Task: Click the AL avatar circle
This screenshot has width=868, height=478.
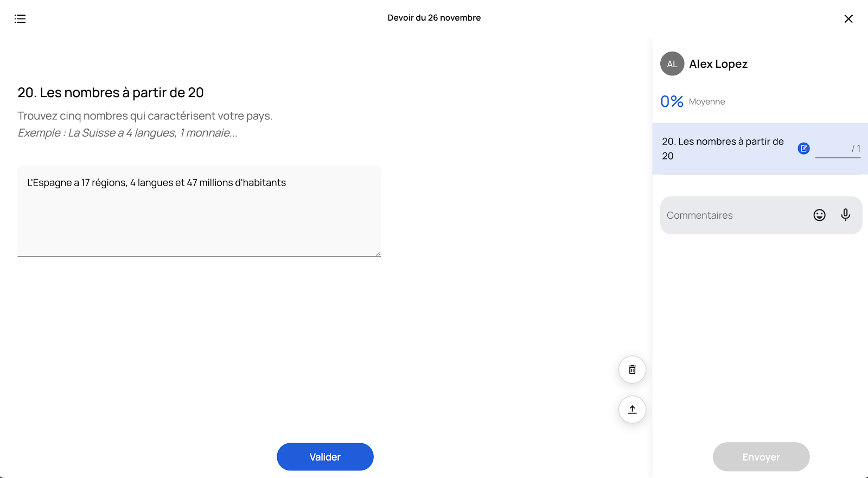Action: click(672, 64)
